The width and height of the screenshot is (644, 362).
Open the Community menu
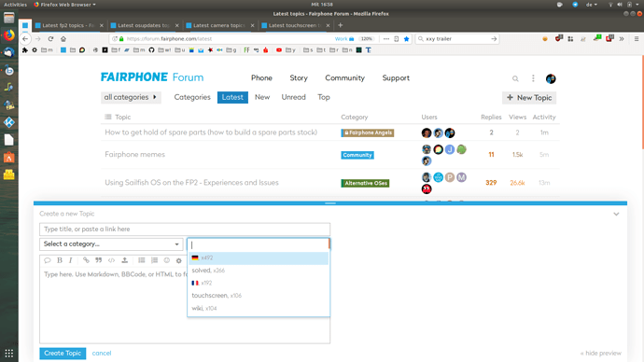345,78
